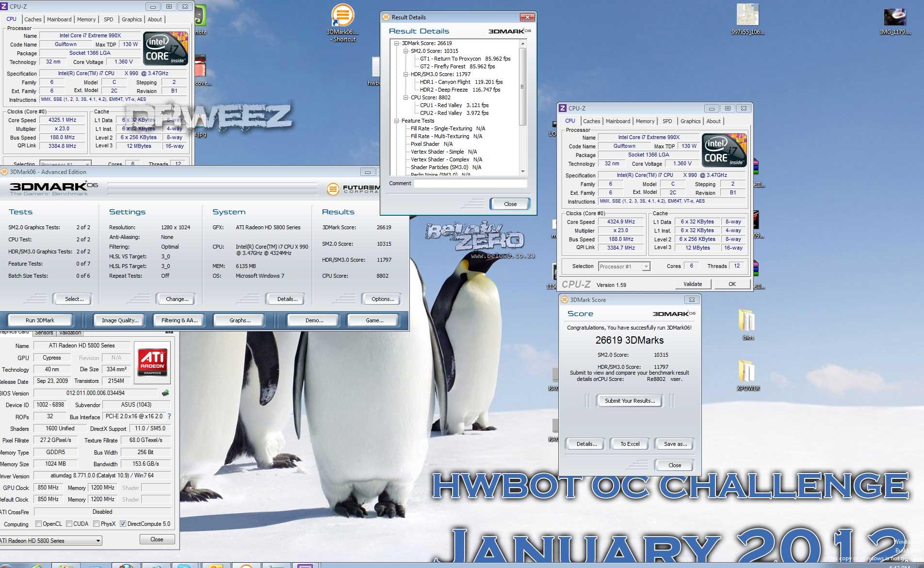Collapse the HDR/SM3.0 Score tree node
Image resolution: width=924 pixels, height=568 pixels.
tap(406, 74)
